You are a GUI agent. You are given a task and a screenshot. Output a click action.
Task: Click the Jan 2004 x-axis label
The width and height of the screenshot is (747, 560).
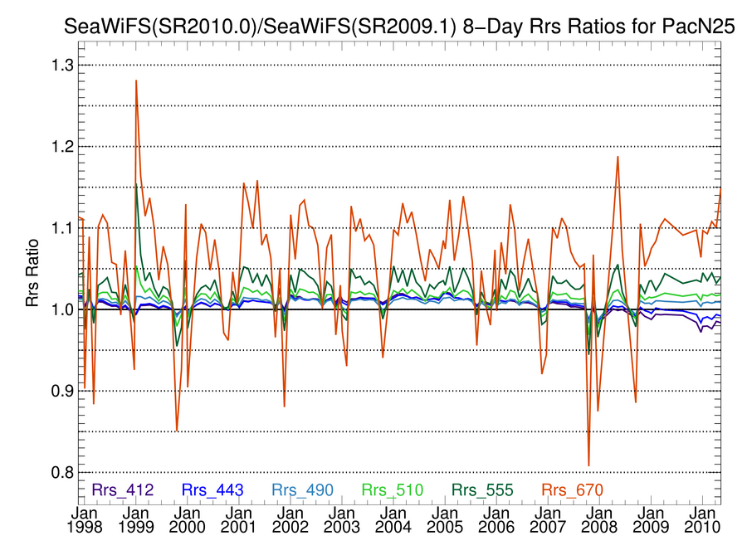point(393,520)
